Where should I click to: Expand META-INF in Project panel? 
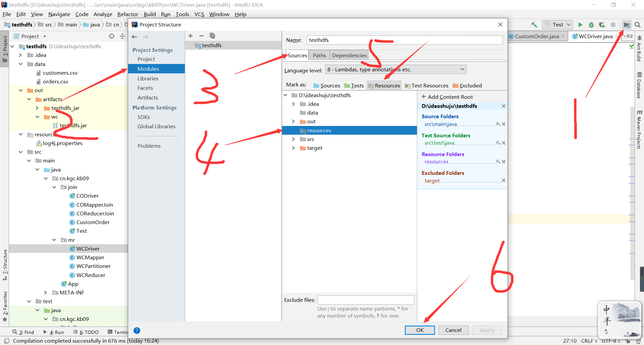click(x=46, y=293)
